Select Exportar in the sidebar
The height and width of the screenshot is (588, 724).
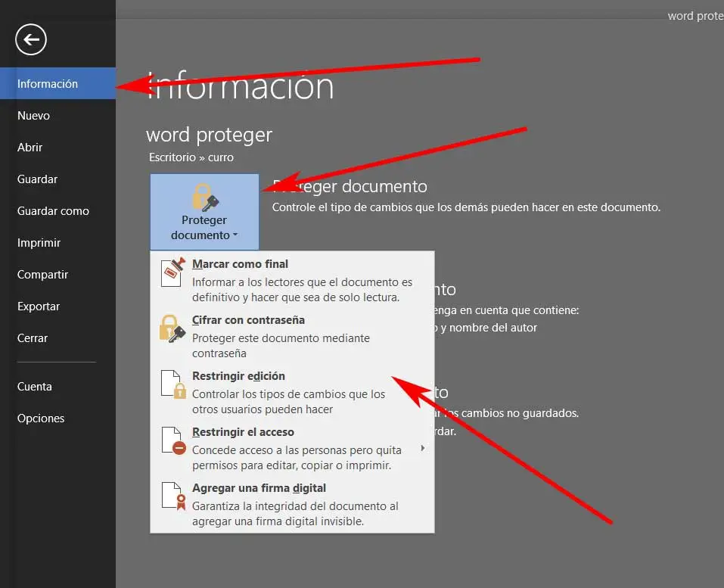click(x=57, y=306)
